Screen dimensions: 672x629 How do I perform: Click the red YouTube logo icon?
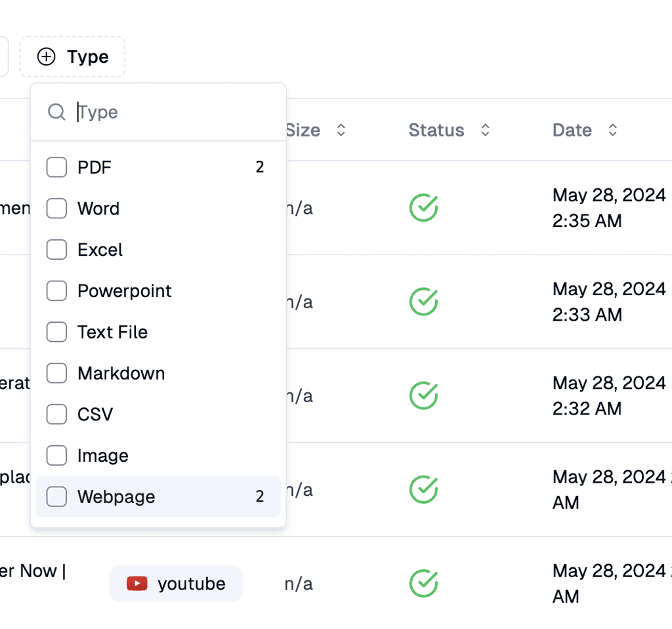click(x=137, y=583)
